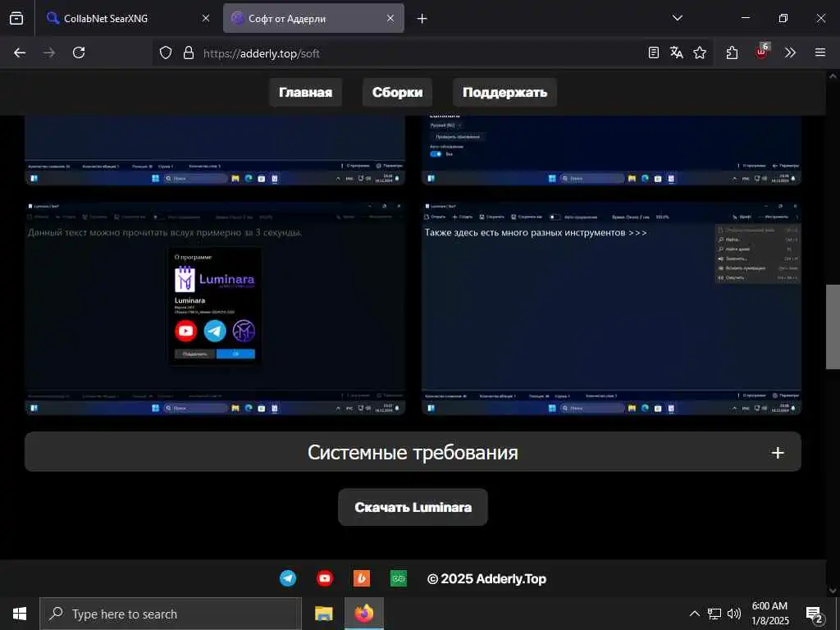Go to Главная page
Screen dimensions: 840x630
point(305,92)
